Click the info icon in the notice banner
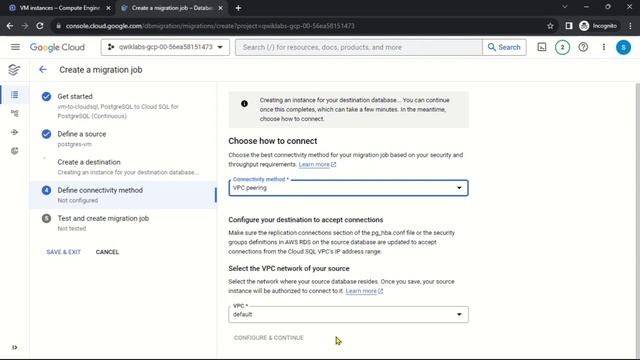640x360 pixels. point(244,104)
